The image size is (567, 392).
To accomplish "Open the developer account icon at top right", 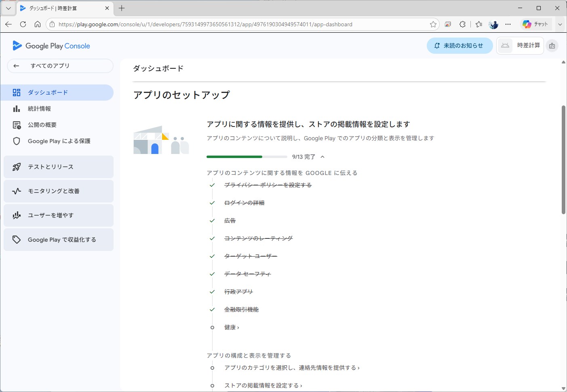I will 552,46.
